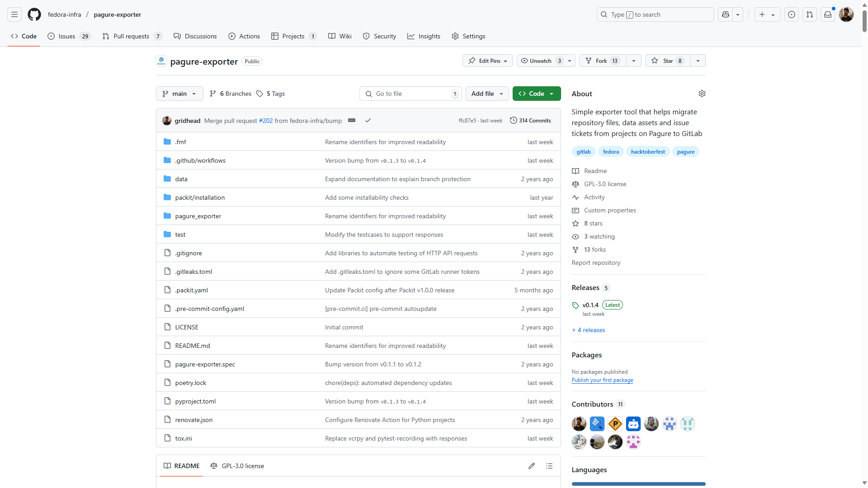868x488 pixels.
Task: Click the gitlab topic tag
Action: click(x=584, y=152)
